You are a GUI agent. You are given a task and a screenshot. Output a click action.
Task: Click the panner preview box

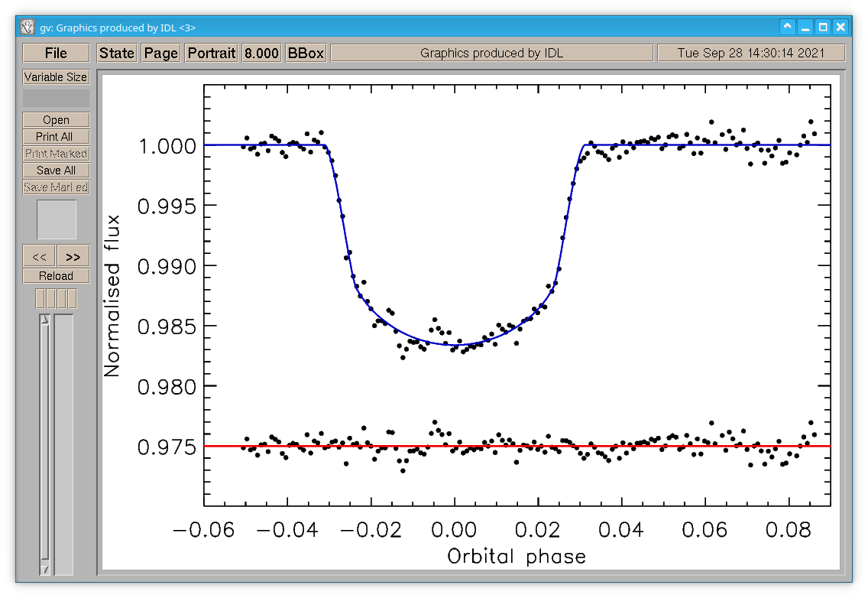[57, 219]
